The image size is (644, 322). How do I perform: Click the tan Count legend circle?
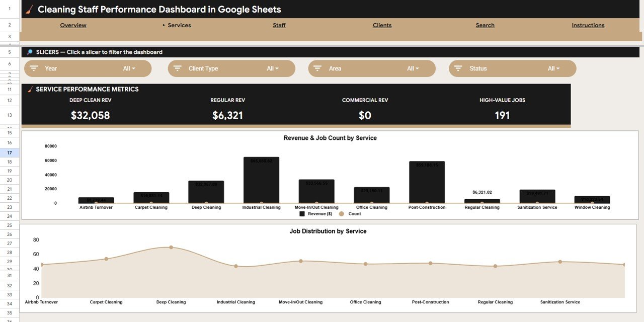point(341,214)
